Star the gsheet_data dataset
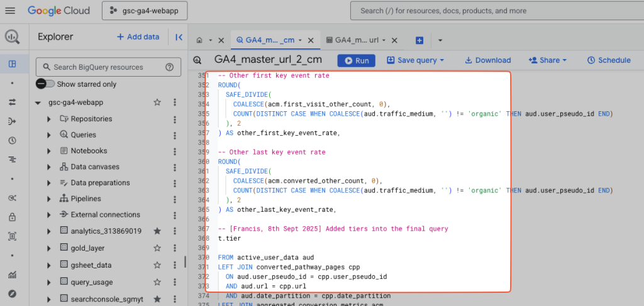644x306 pixels. click(x=157, y=265)
